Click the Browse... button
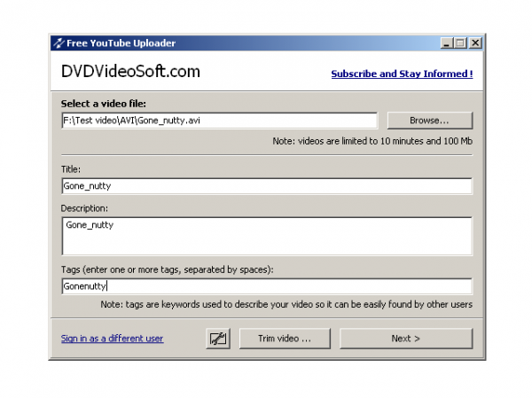This screenshot has width=532, height=398. 429,121
